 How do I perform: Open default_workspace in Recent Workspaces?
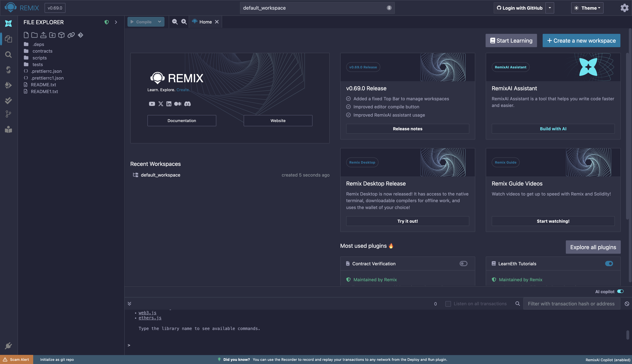[x=160, y=175]
